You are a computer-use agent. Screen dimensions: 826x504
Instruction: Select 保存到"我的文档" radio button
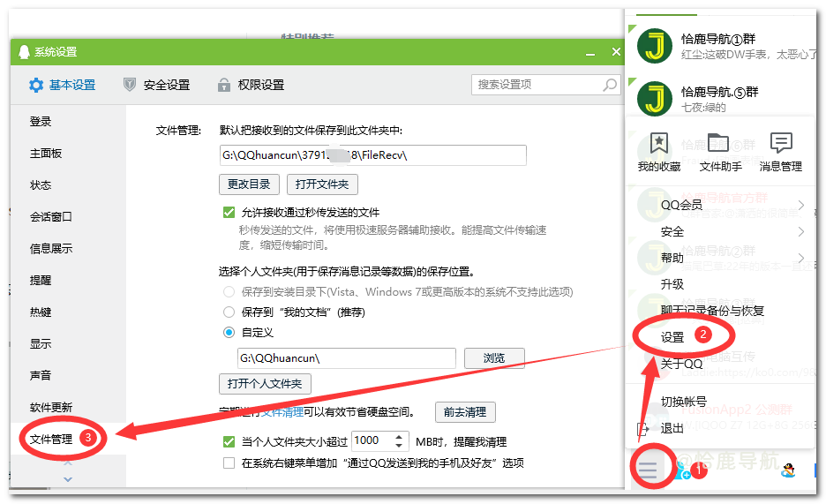point(229,312)
